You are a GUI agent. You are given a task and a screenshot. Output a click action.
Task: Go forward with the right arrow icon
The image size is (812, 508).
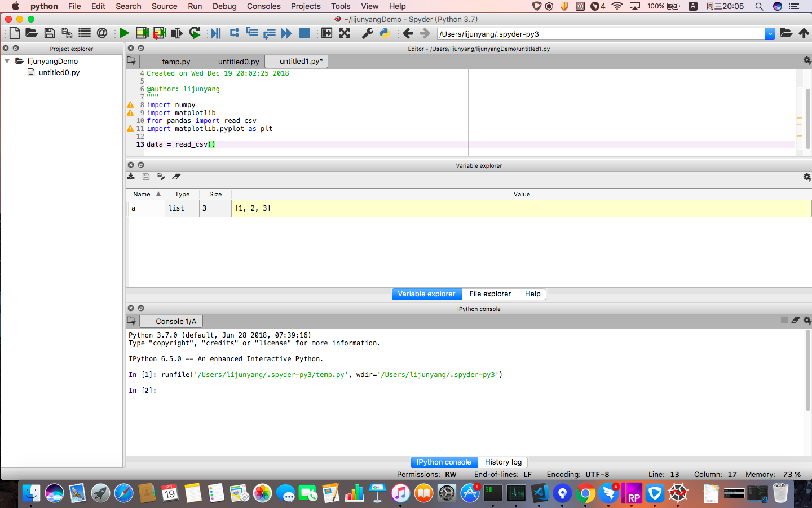coord(425,33)
